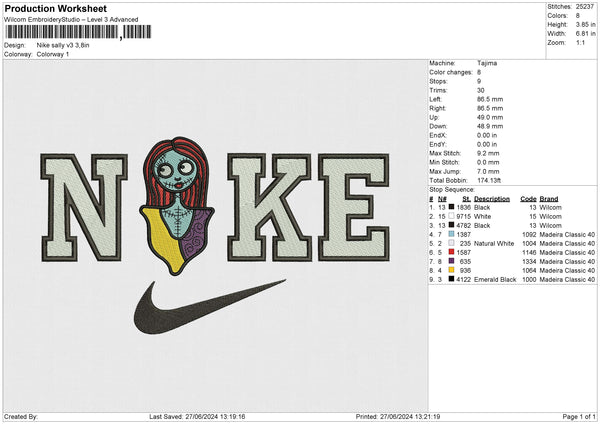Select the Natural White 235 swatch
600x424 pixels.
452,243
